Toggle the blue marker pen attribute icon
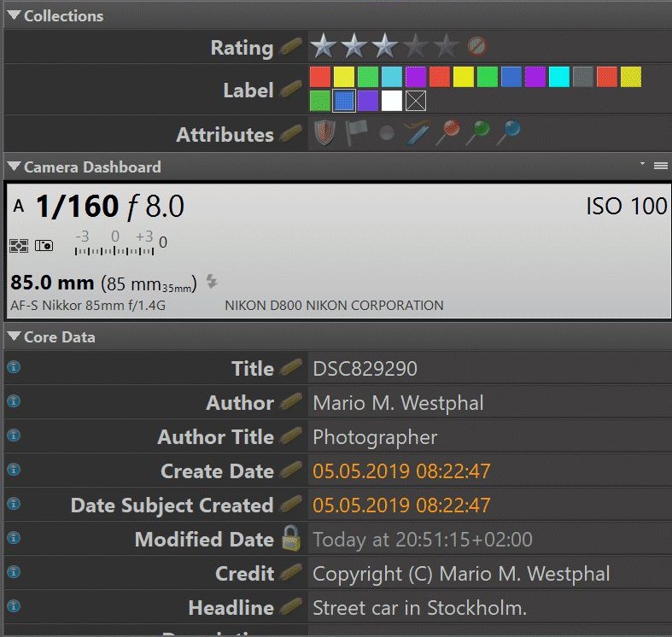Image resolution: width=672 pixels, height=637 pixels. point(418,132)
